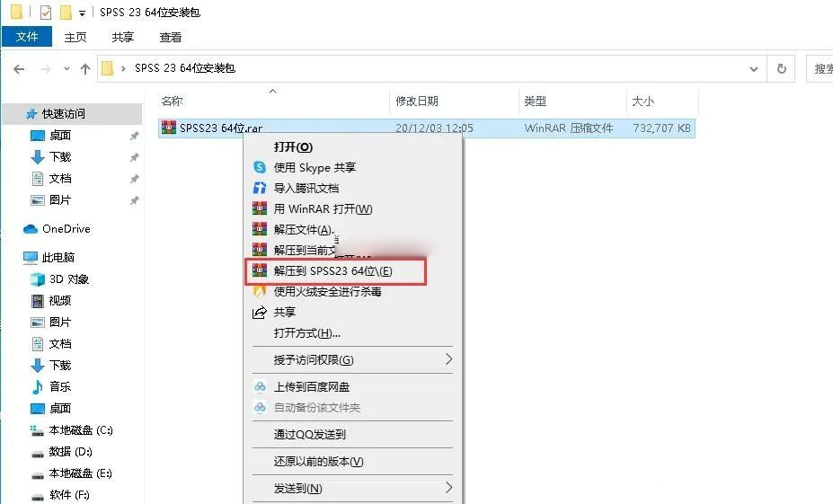833x504 pixels.
Task: Open the 文件 ribbon tab
Action: 27,37
